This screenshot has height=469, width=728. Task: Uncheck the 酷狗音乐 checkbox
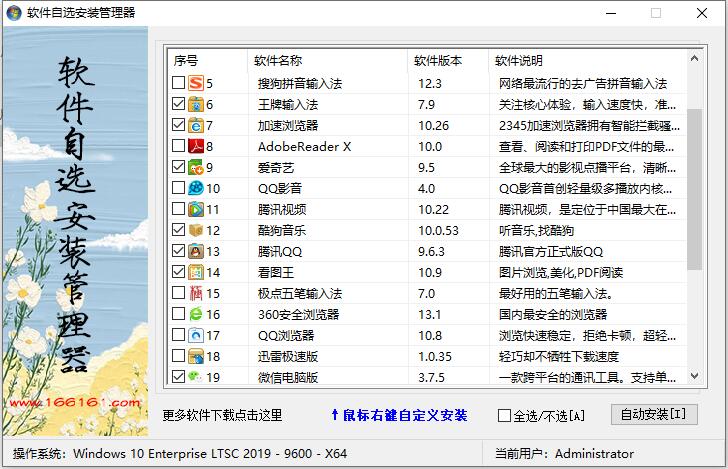coord(178,230)
